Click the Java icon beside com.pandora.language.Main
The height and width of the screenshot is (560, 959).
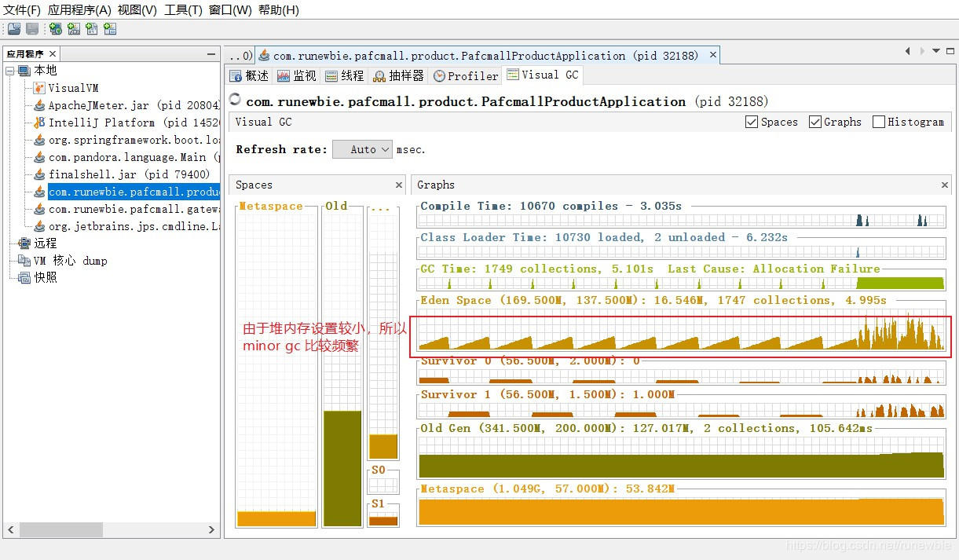point(40,157)
